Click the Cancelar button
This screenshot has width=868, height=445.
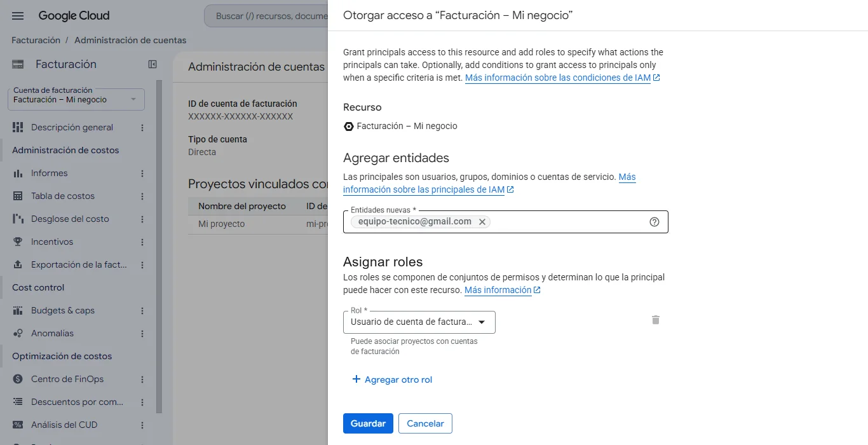(425, 423)
